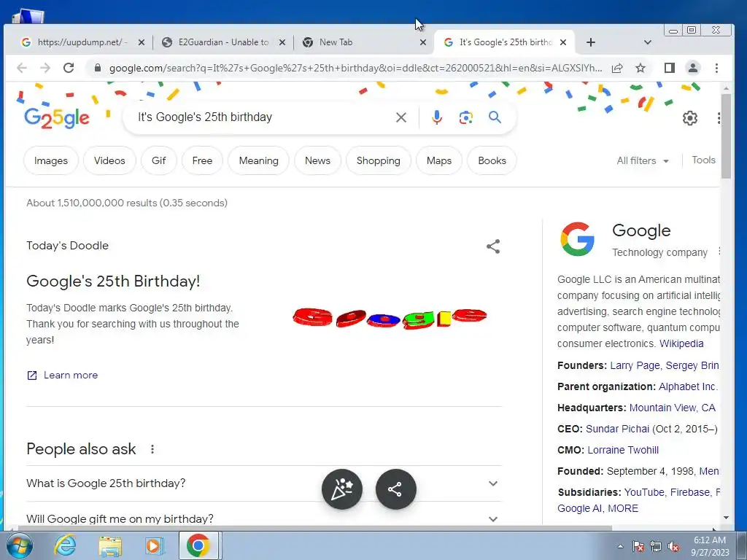Select the Videos filter
The width and height of the screenshot is (747, 560).
click(x=109, y=160)
